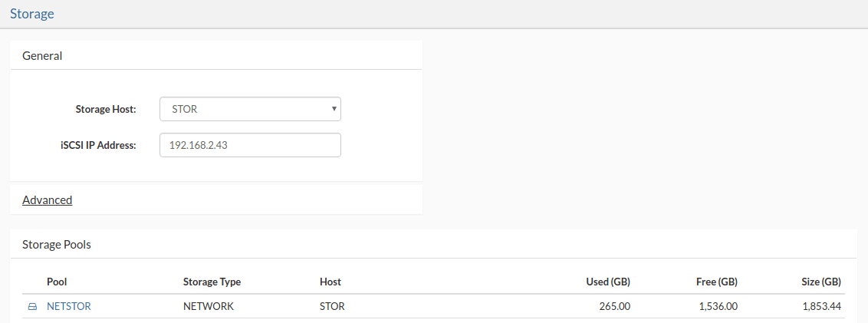Click the 265.00 used value
The image size is (868, 323).
tap(614, 306)
